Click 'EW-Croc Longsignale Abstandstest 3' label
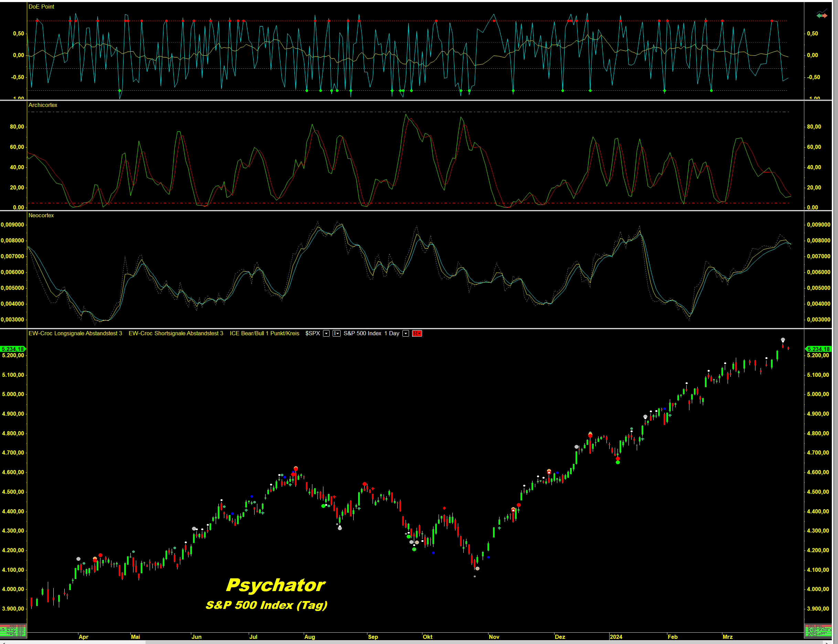838x644 pixels. (x=75, y=334)
